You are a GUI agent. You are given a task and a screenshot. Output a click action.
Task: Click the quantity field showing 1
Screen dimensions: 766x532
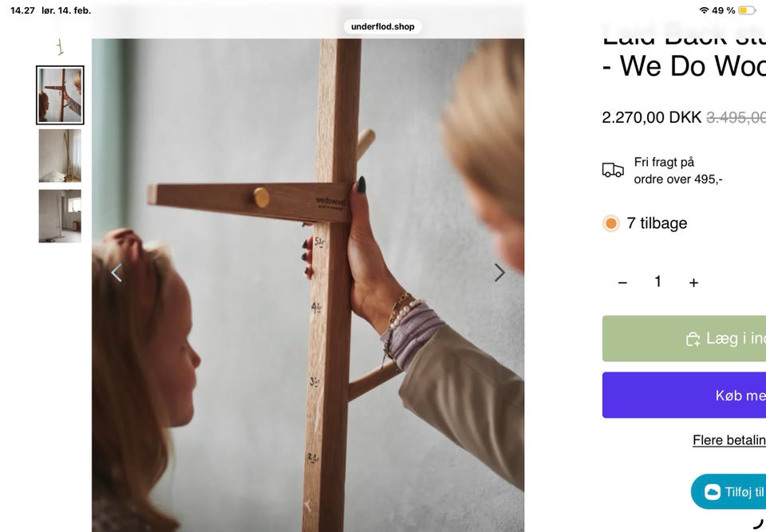point(657,282)
